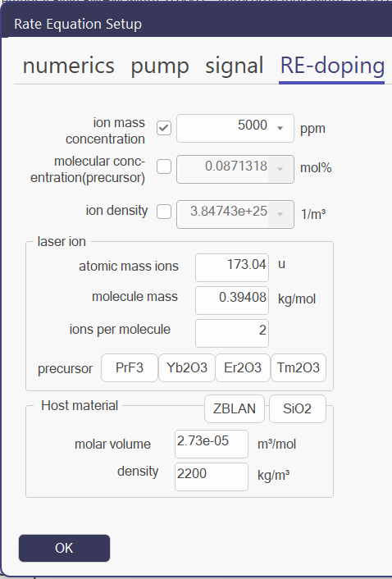Uncheck the ion mass concentration checkbox
The image size is (392, 579).
coord(164,128)
